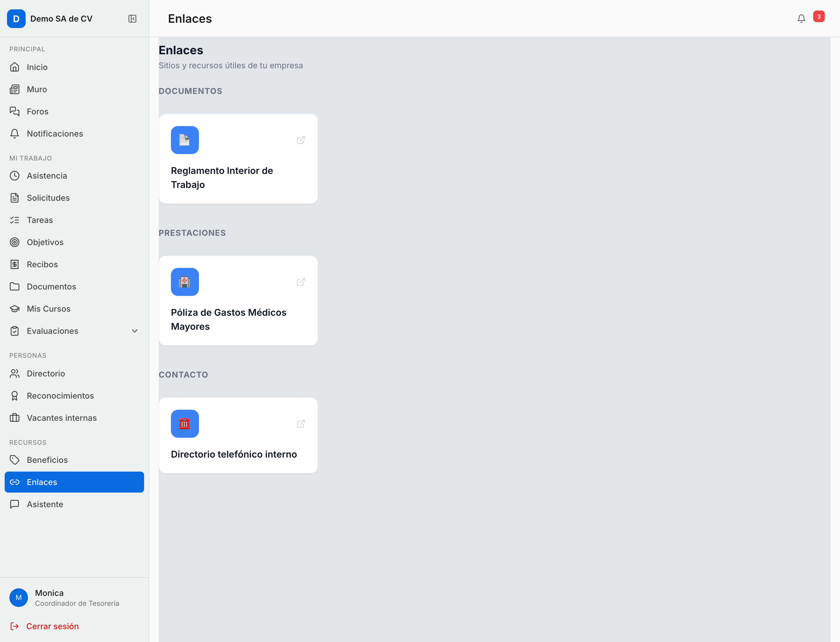Open Asistente menu item
This screenshot has width=840, height=642.
click(x=74, y=505)
